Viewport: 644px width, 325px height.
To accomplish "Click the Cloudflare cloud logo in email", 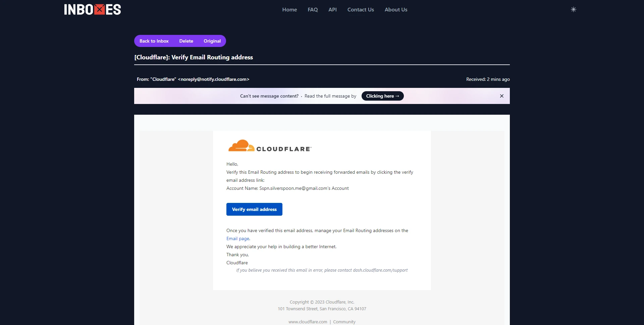I will tap(270, 146).
